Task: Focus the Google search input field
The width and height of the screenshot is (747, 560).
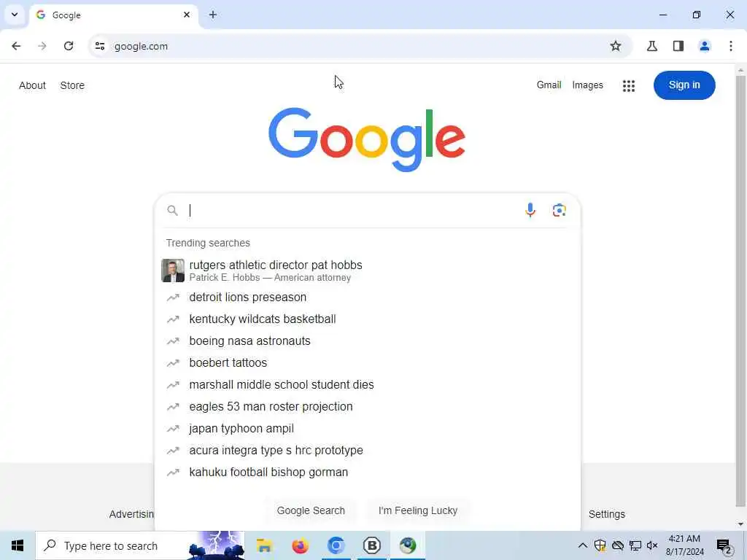Action: click(x=352, y=210)
